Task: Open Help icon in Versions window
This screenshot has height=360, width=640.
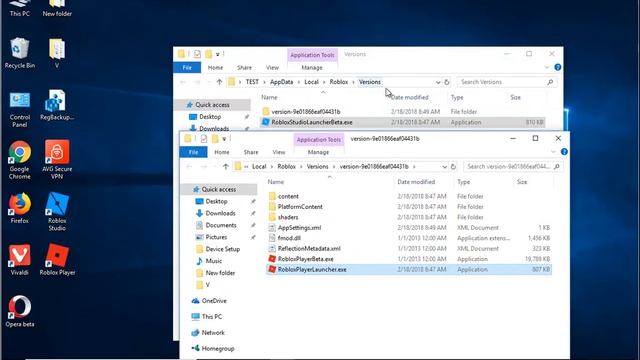Action: click(558, 67)
